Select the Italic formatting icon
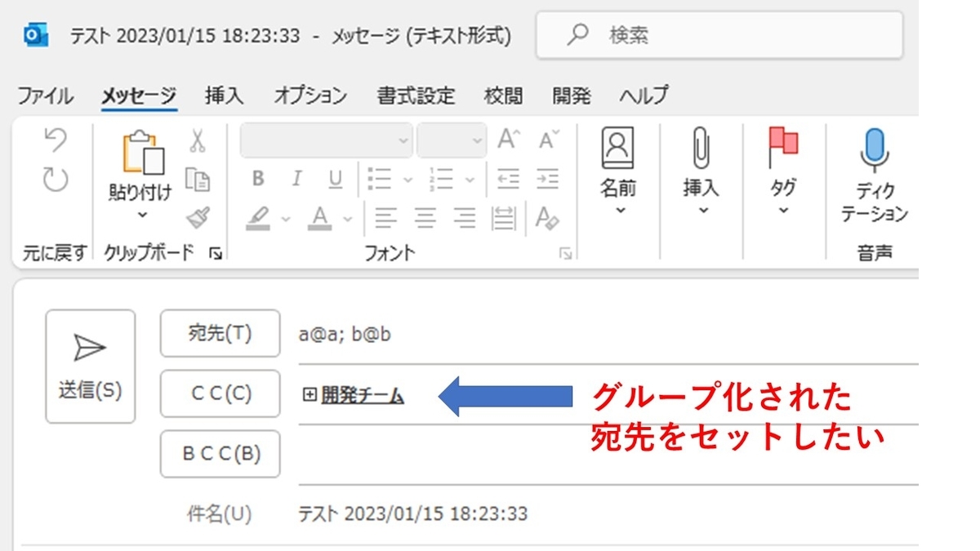 [x=296, y=178]
